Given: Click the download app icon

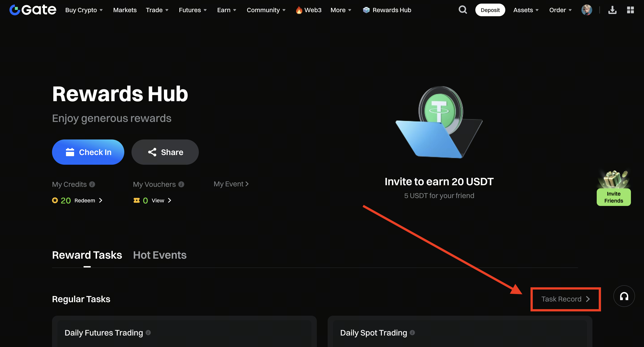Looking at the screenshot, I should [x=612, y=10].
